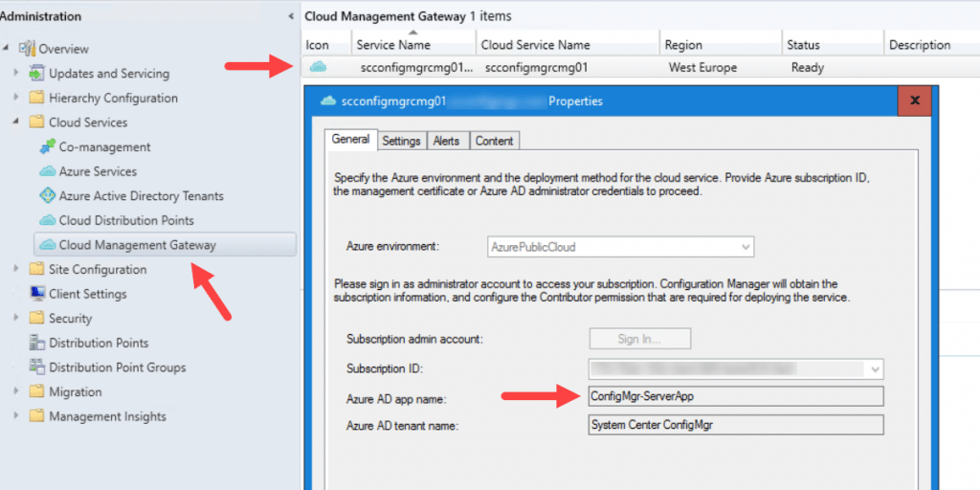The height and width of the screenshot is (490, 980).
Task: Sort by the Cloud Service Name column
Action: pyautogui.click(x=568, y=45)
